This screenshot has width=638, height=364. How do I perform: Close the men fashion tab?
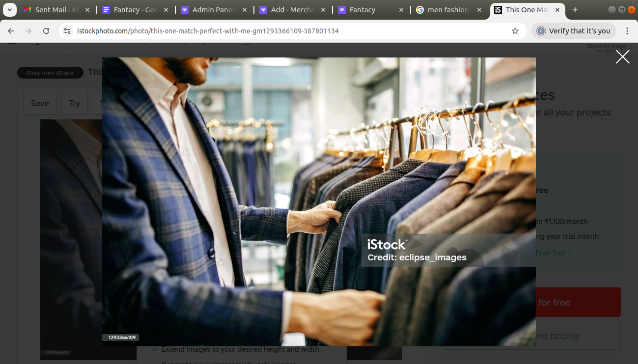tap(480, 10)
